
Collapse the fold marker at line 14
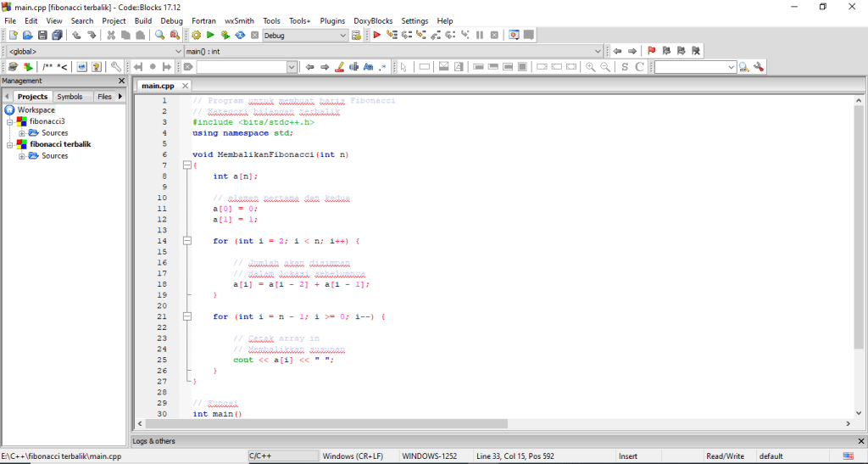click(x=187, y=241)
